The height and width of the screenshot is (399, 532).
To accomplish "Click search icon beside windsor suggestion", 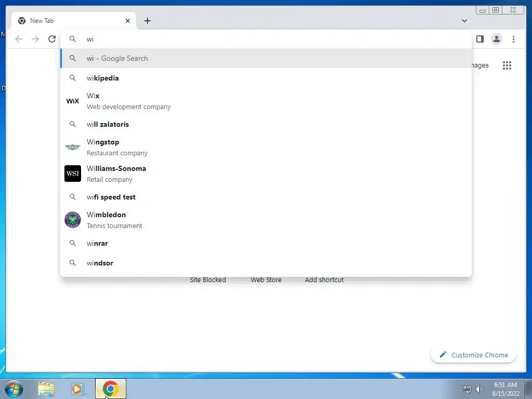I will 73,263.
